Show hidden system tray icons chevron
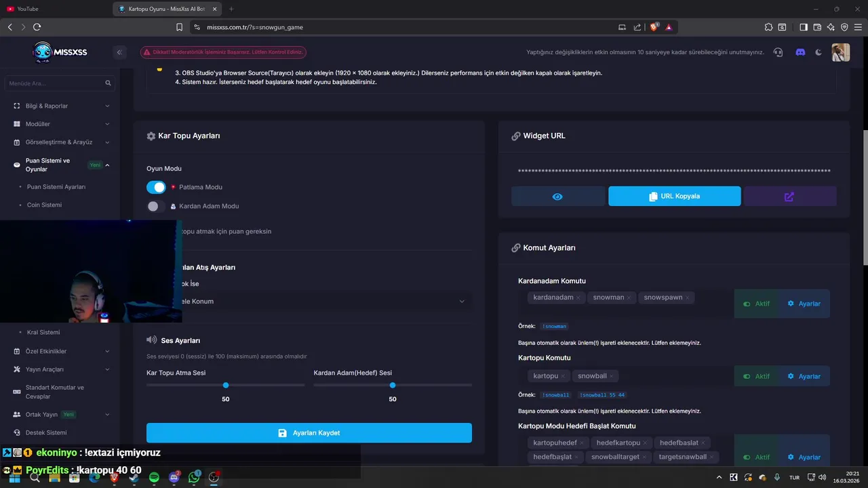 [719, 477]
